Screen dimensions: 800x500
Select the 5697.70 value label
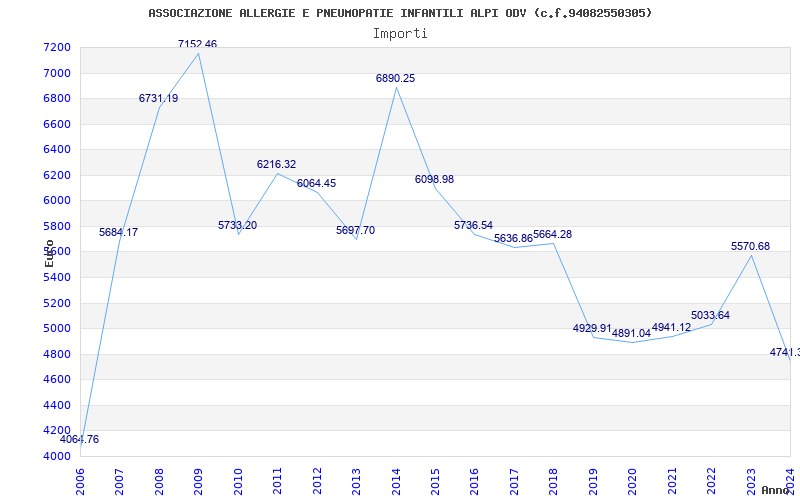356,231
